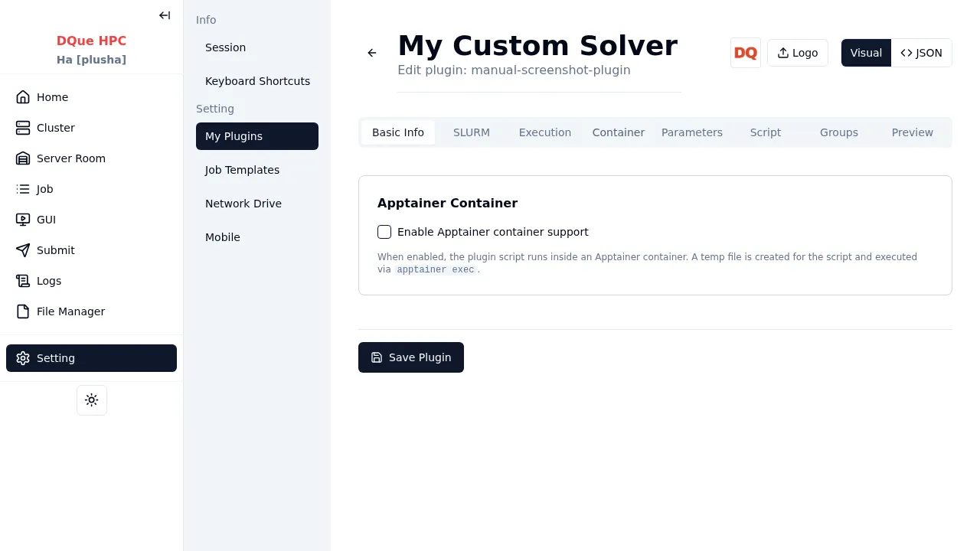
Task: Click the Server Room warehouse icon
Action: click(23, 158)
